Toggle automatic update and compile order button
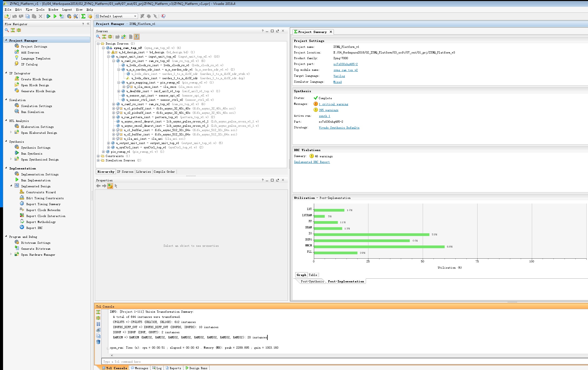This screenshot has width=588, height=370. [137, 37]
